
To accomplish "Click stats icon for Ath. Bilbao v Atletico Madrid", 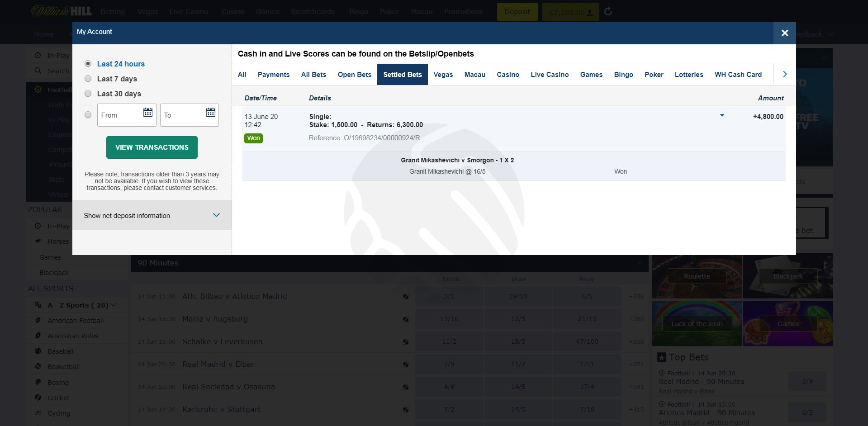I will 406,297.
